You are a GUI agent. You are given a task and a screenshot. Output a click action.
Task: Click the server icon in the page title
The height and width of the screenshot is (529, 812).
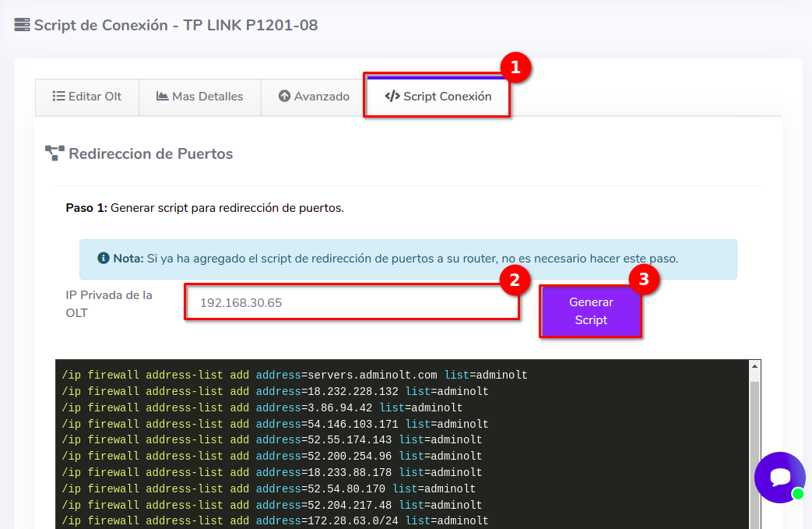(22, 25)
